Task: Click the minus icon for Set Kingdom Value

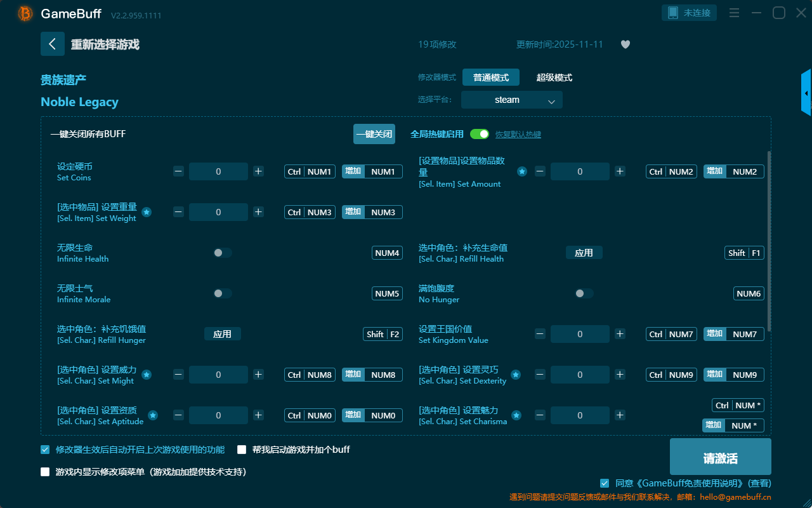Action: 540,334
